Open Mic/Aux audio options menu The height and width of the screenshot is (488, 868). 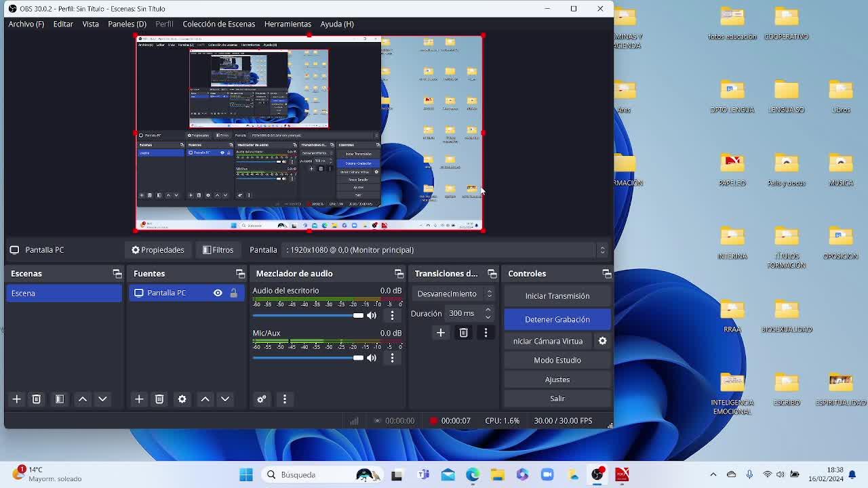pyautogui.click(x=392, y=358)
